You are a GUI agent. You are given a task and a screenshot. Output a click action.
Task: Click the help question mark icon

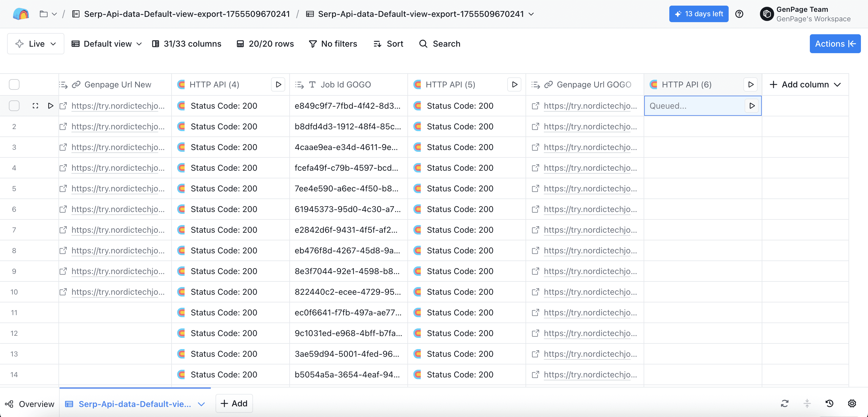coord(739,14)
